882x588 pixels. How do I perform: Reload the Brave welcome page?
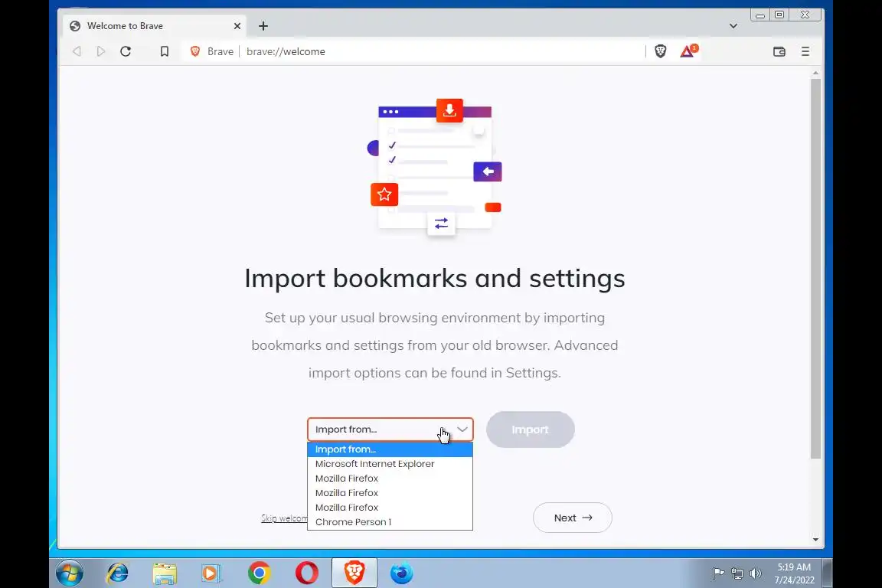click(126, 51)
